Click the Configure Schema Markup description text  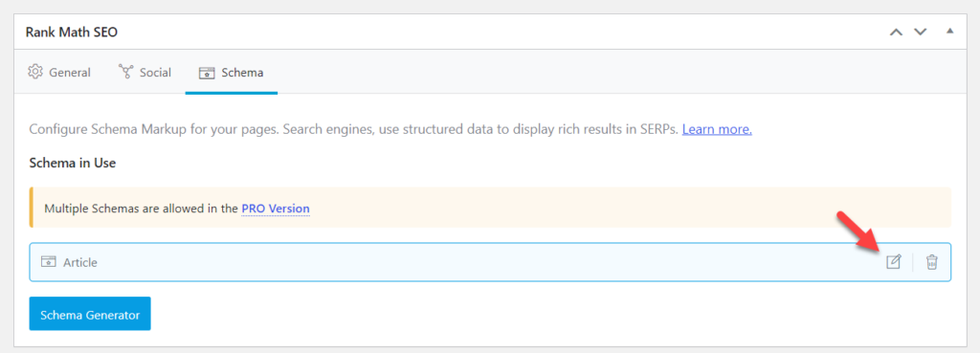(354, 130)
